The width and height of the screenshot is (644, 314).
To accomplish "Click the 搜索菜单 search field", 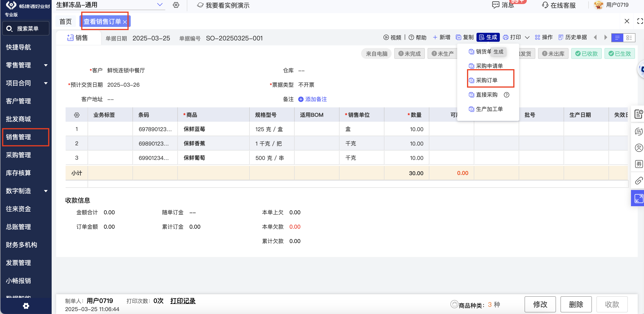I will (x=26, y=29).
